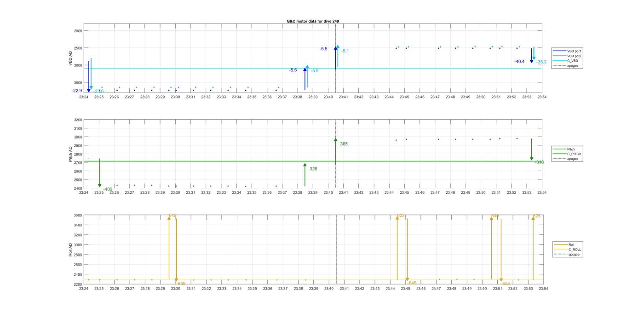Click the "3600" tick on Roll axis

point(78,215)
